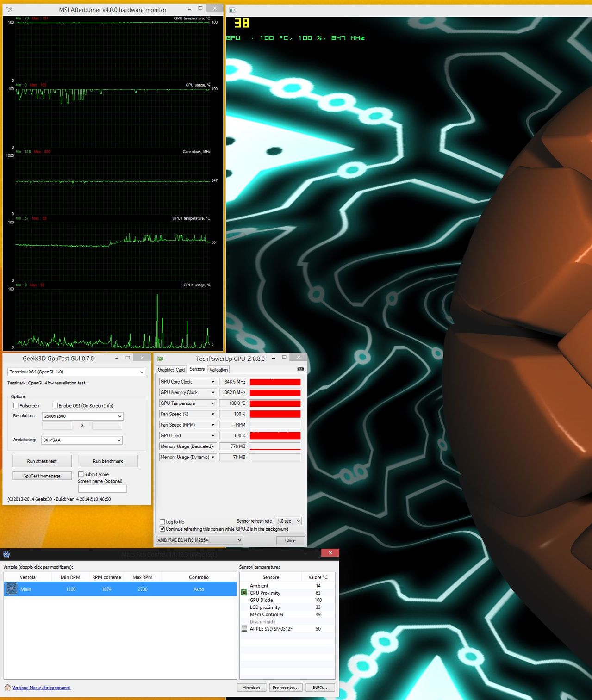
Task: Open the Sensor refresh rate dropdown
Action: pos(289,521)
